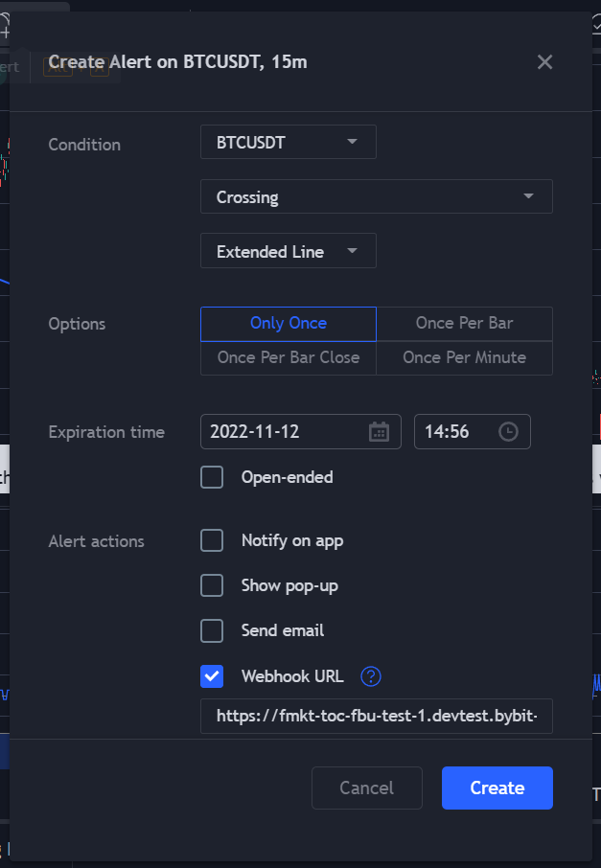Click the expiration date field 2022-11-12
This screenshot has width=601, height=868.
coord(283,432)
